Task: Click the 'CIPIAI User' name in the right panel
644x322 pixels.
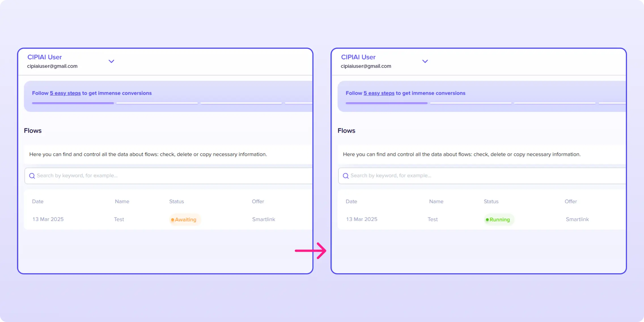Action: click(x=358, y=57)
